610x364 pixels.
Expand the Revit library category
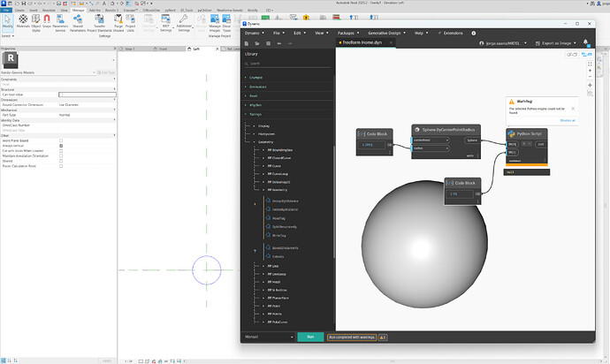(253, 95)
